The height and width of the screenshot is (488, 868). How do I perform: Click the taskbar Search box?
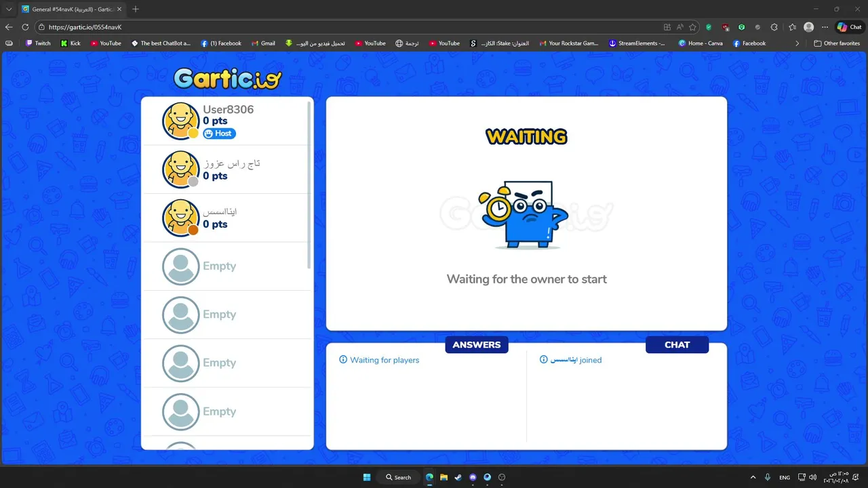398,477
